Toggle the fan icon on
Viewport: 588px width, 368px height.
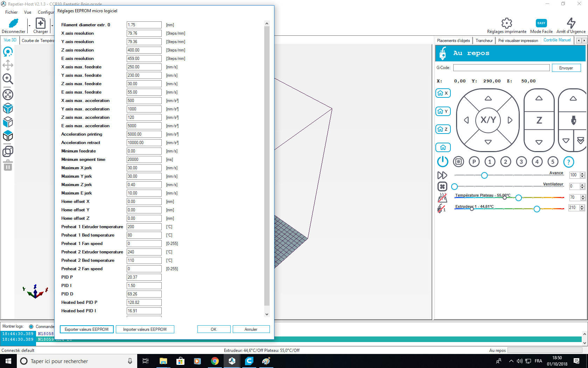(x=442, y=186)
